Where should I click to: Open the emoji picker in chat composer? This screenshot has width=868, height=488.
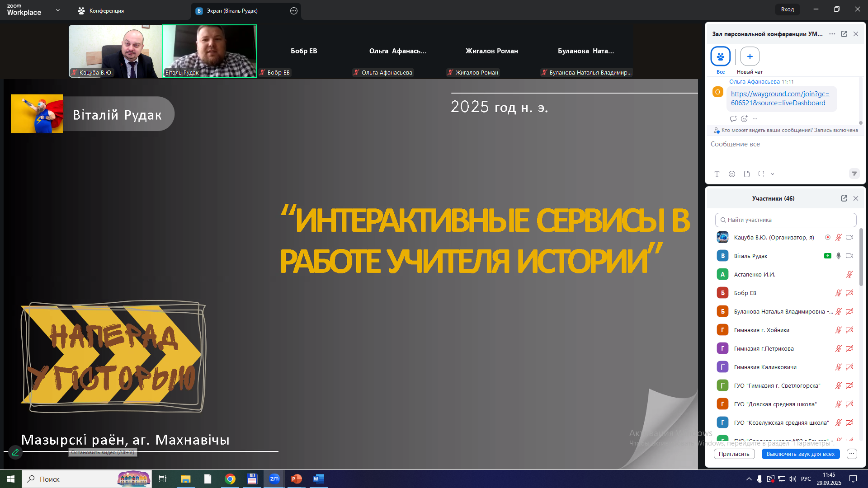732,174
